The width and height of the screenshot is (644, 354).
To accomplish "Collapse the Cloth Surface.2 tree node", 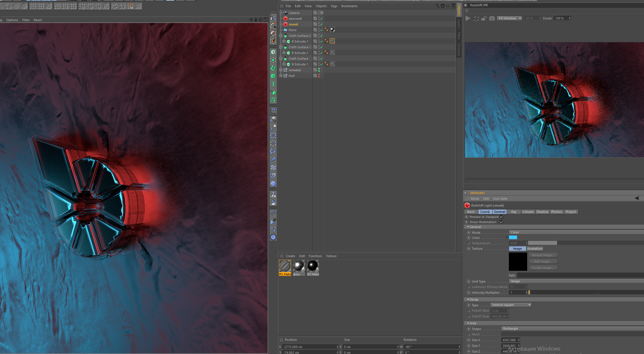I will 281,36.
